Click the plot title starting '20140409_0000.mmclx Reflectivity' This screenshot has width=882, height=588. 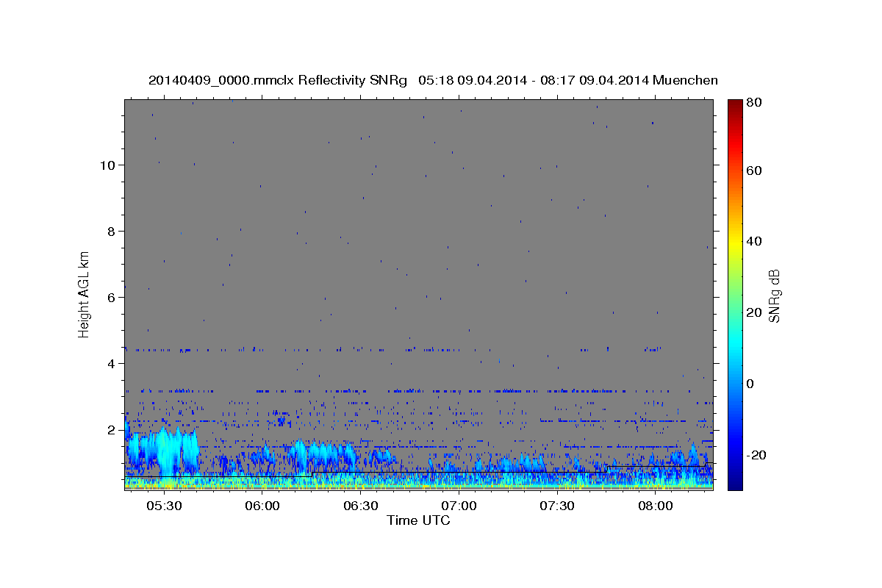433,80
